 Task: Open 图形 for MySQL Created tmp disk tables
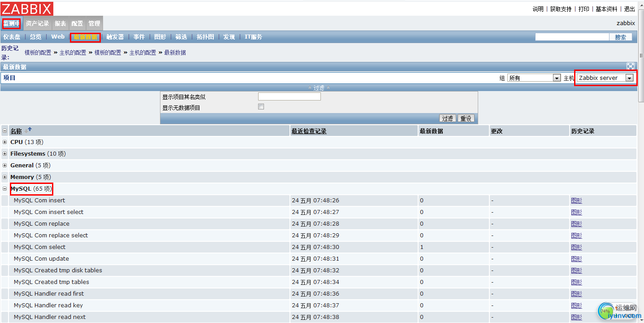click(576, 271)
